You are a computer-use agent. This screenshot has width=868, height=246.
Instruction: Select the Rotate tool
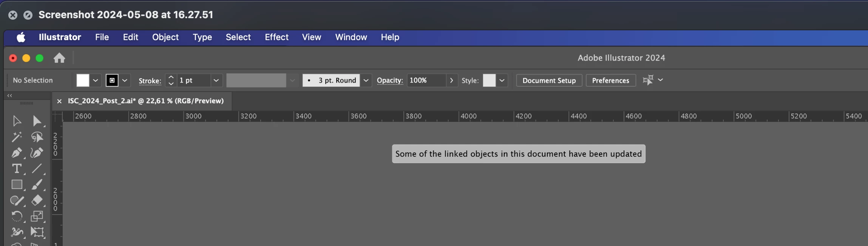[x=17, y=216]
